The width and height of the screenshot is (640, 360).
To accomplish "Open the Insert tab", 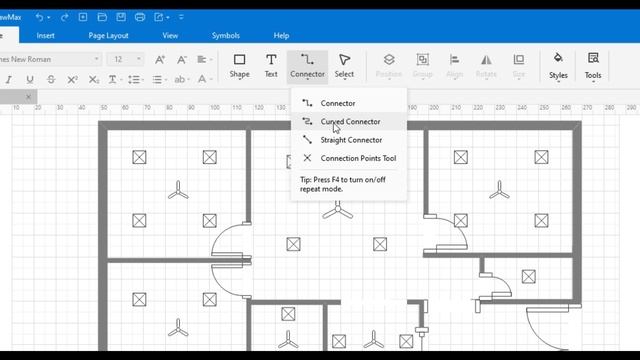I will tap(45, 36).
